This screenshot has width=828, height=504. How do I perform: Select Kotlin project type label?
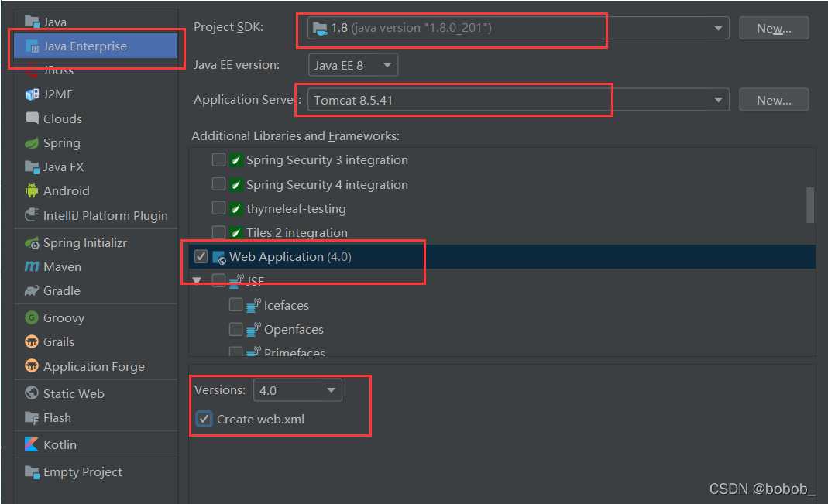pyautogui.click(x=60, y=445)
